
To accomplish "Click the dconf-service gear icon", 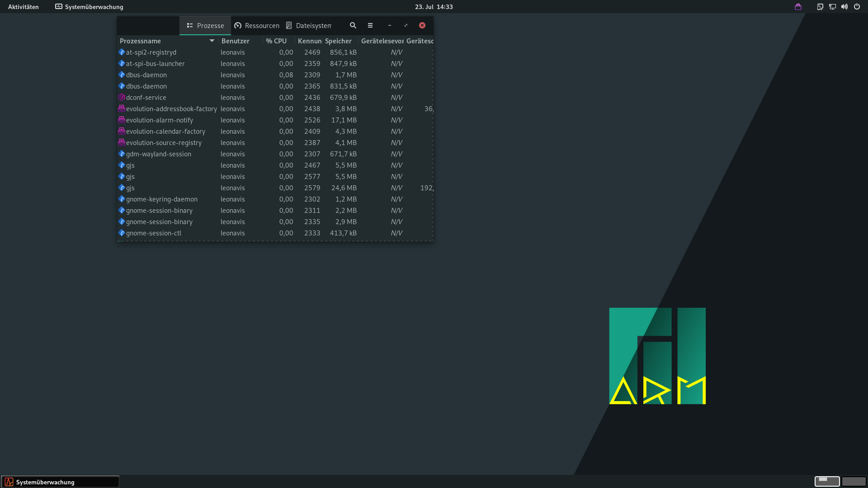I will (x=122, y=97).
